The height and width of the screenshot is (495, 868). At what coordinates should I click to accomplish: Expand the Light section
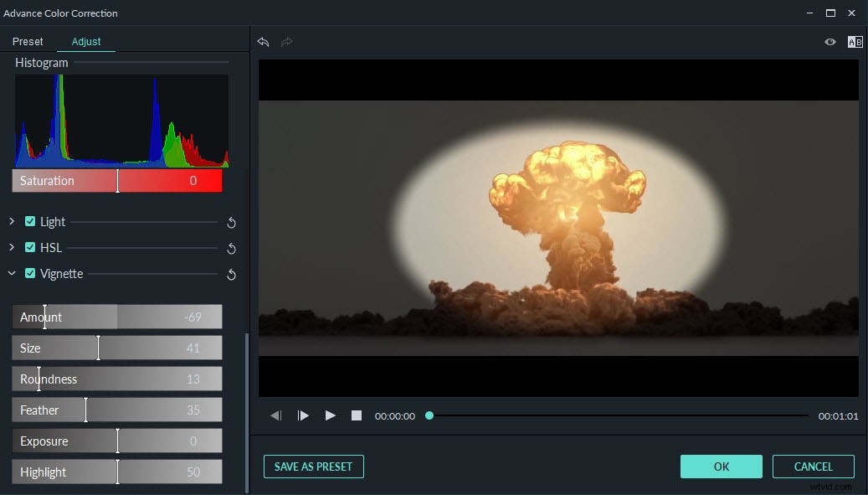11,222
